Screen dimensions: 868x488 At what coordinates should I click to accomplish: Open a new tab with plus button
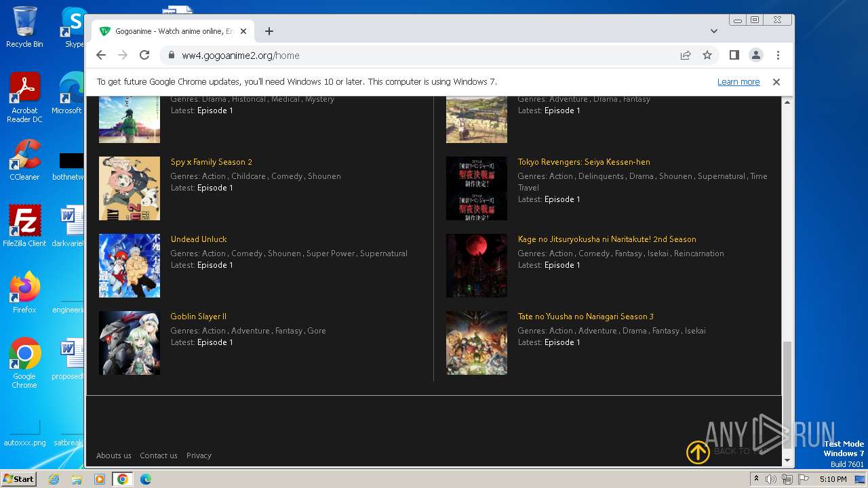click(x=269, y=31)
